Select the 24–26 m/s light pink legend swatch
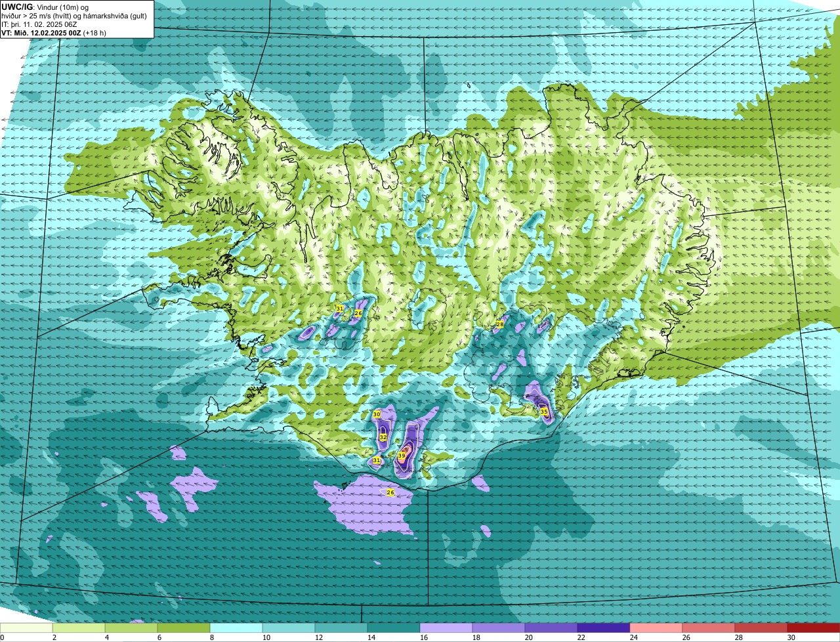Image resolution: width=840 pixels, height=642 pixels. [656, 628]
